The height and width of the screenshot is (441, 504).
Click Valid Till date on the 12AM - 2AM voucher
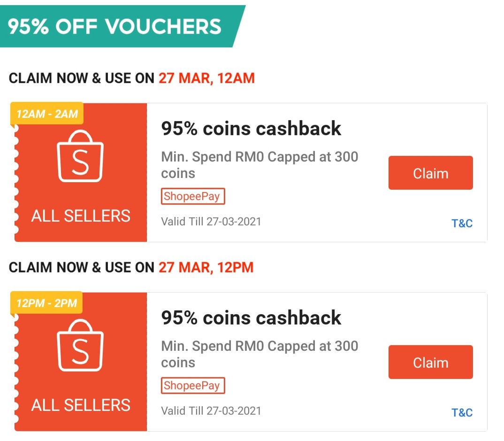[211, 221]
